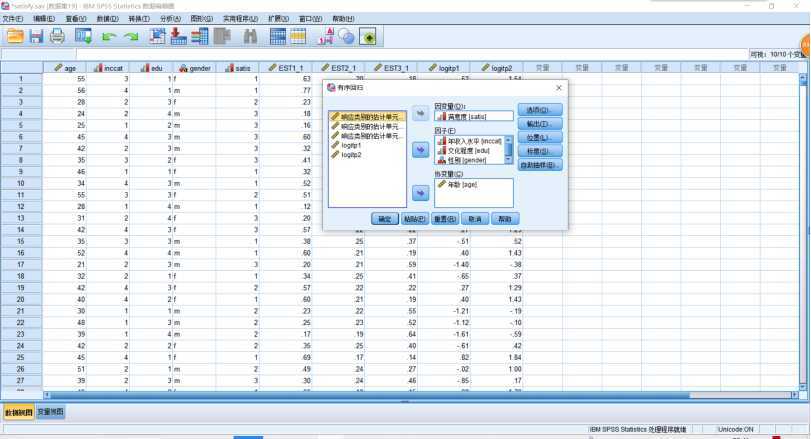The width and height of the screenshot is (811, 439).
Task: Open the 实用程序(U) menu
Action: click(241, 19)
